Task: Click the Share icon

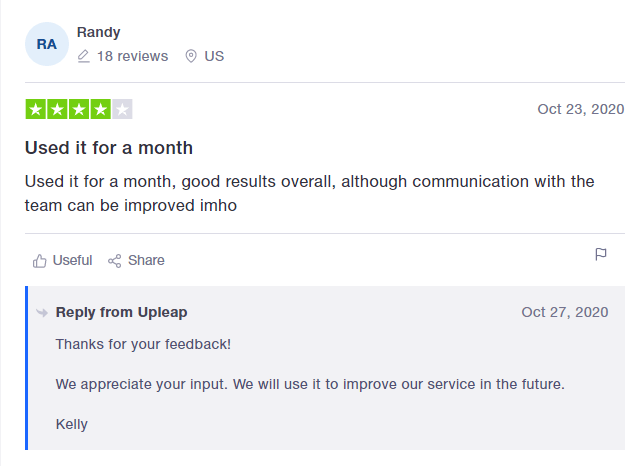Action: pyautogui.click(x=114, y=261)
